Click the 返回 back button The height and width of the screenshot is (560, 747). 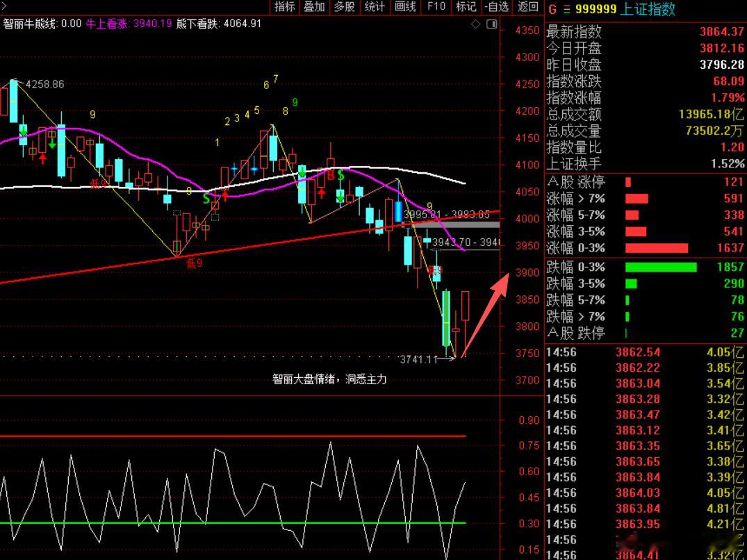[x=528, y=7]
